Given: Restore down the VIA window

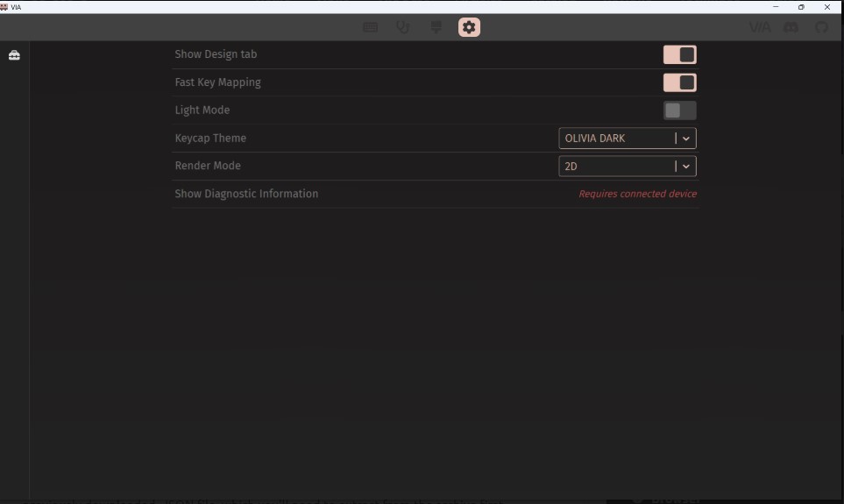Looking at the screenshot, I should [x=801, y=7].
